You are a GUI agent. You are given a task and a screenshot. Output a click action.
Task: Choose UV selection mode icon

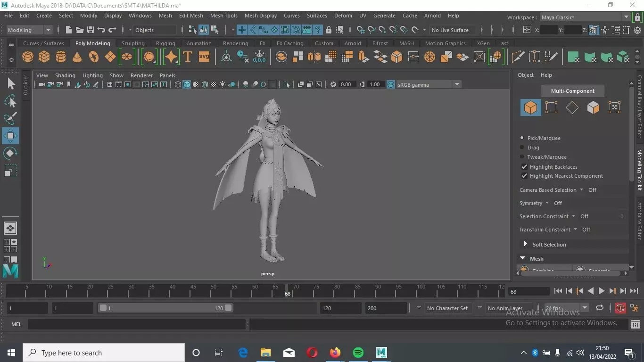pos(614,107)
